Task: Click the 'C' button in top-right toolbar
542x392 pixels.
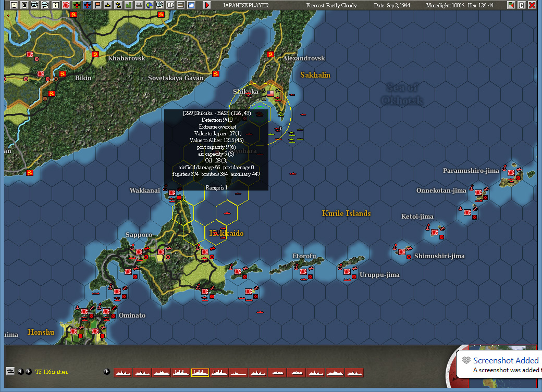Action: point(522,5)
